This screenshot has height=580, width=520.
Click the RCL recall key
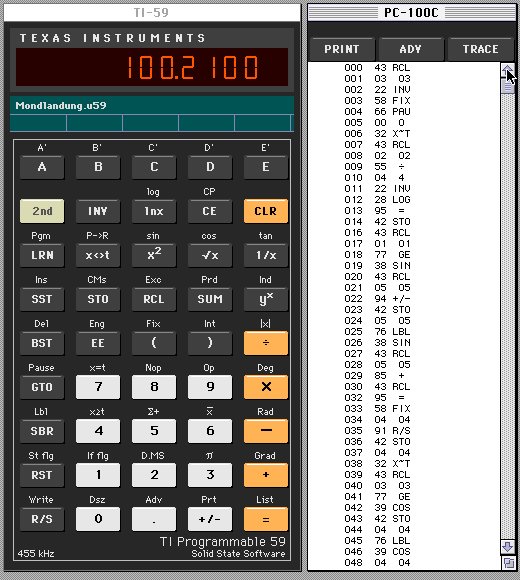point(154,299)
